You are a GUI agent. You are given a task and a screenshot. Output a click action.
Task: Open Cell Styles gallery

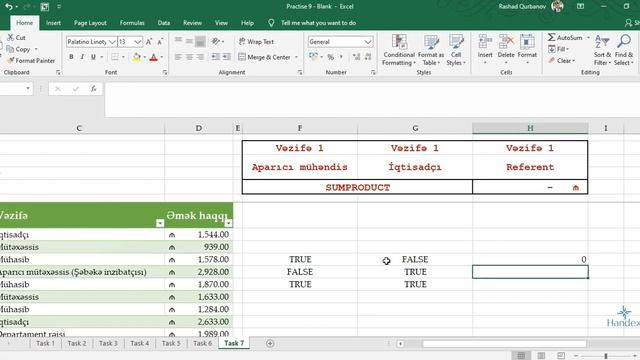click(456, 50)
